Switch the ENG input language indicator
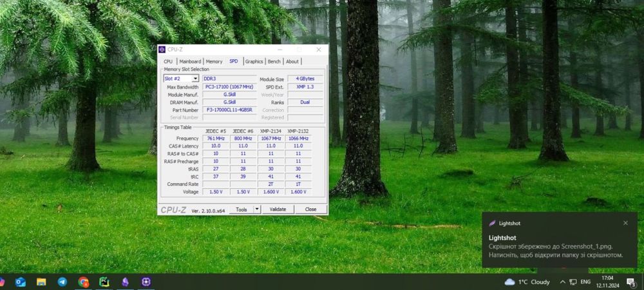 point(585,282)
